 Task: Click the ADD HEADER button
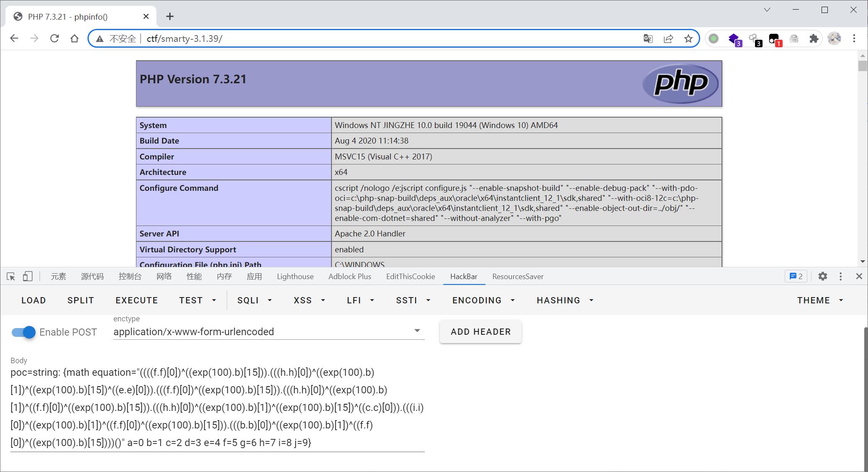[480, 332]
